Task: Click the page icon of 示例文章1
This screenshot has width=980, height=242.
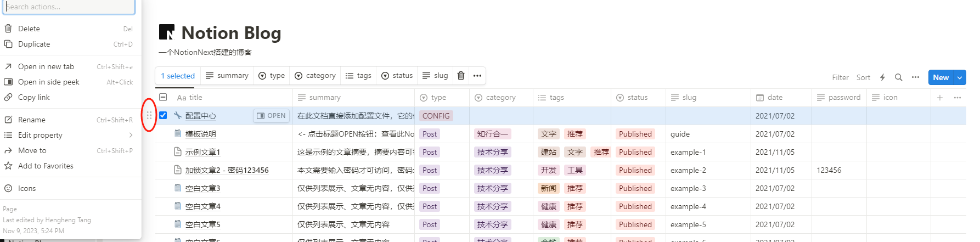Action: (178, 151)
